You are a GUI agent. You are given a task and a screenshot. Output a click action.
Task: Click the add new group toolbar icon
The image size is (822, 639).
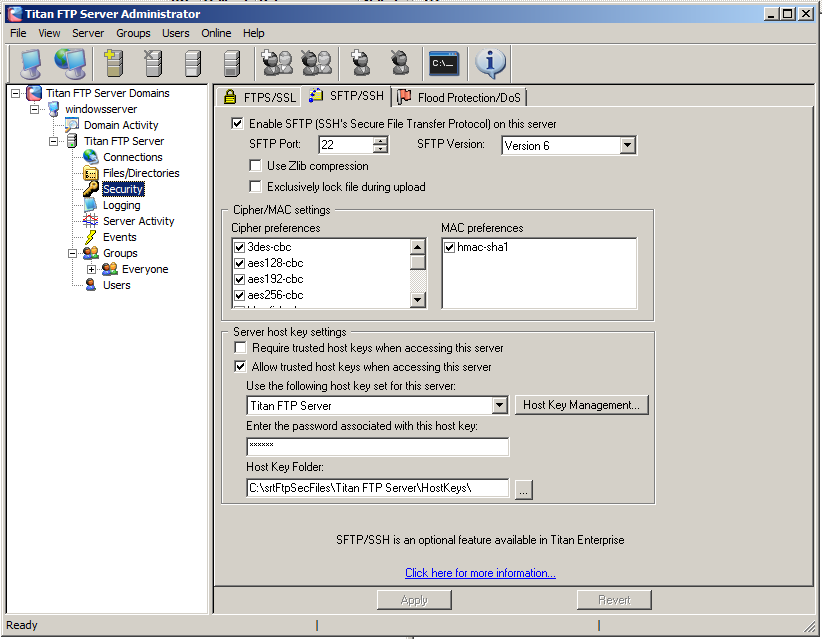(277, 63)
